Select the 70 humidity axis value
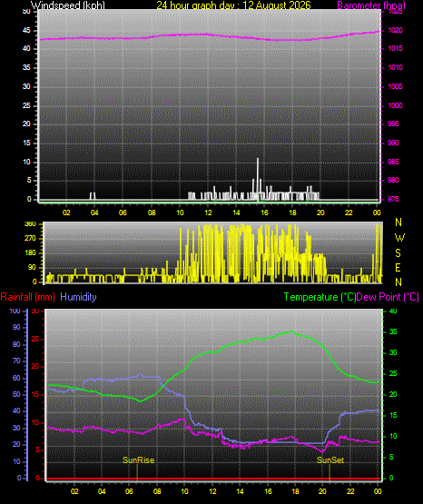Viewport: 423px width, 504px height. [x=16, y=361]
